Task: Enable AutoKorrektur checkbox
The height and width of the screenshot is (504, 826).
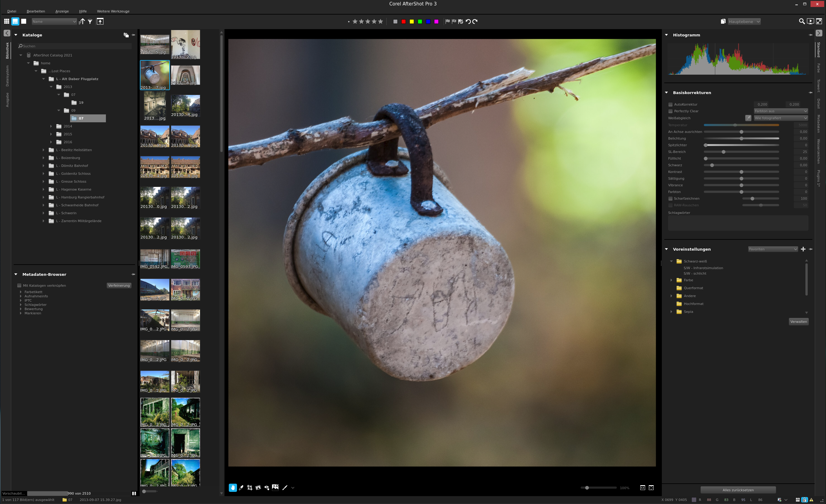Action: coord(670,105)
